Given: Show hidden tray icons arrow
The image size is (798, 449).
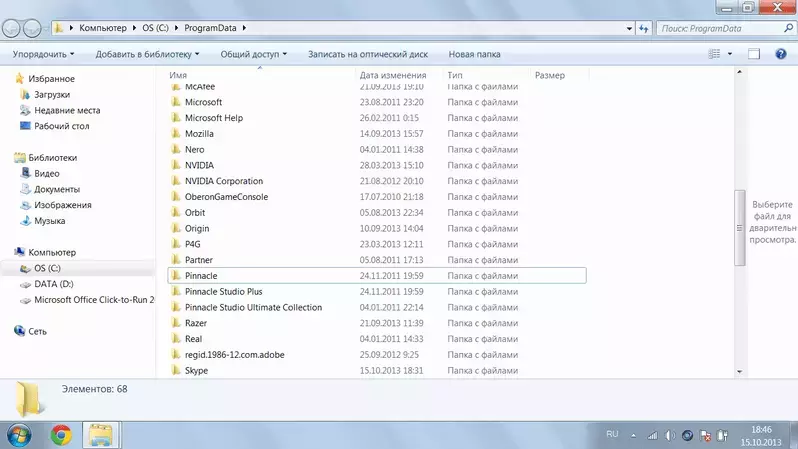Looking at the screenshot, I should pyautogui.click(x=633, y=435).
